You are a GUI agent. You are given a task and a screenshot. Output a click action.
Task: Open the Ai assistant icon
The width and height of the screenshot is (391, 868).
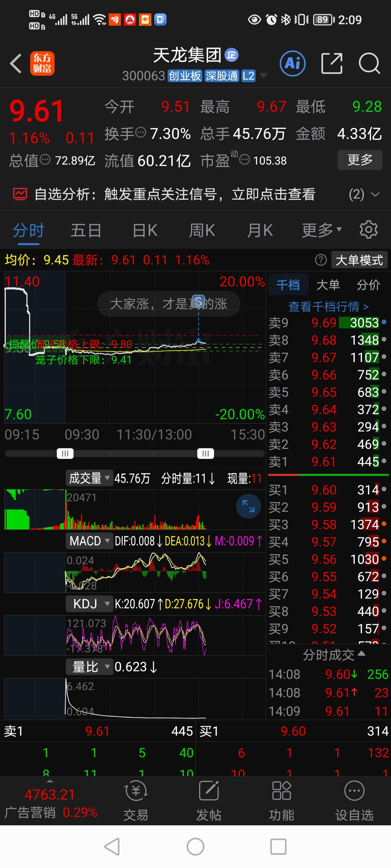point(293,63)
